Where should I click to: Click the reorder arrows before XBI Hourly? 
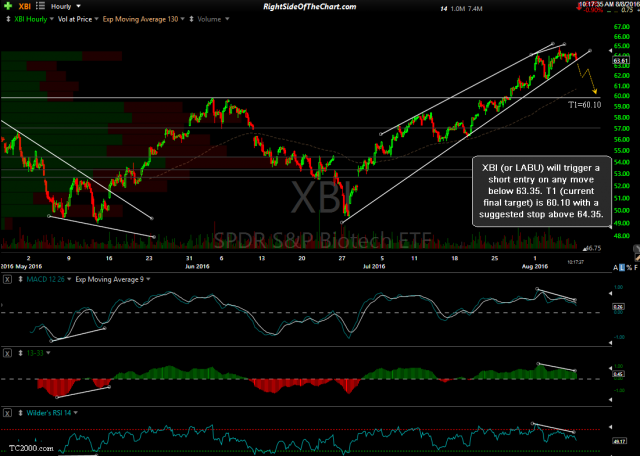tap(9, 19)
